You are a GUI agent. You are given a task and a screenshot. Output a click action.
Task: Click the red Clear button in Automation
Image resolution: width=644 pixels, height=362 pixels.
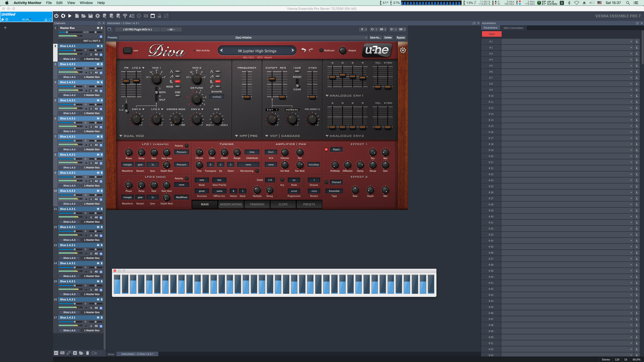pyautogui.click(x=492, y=34)
